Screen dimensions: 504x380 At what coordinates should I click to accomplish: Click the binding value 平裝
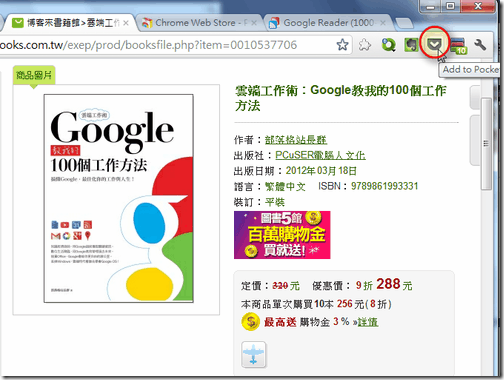click(275, 202)
